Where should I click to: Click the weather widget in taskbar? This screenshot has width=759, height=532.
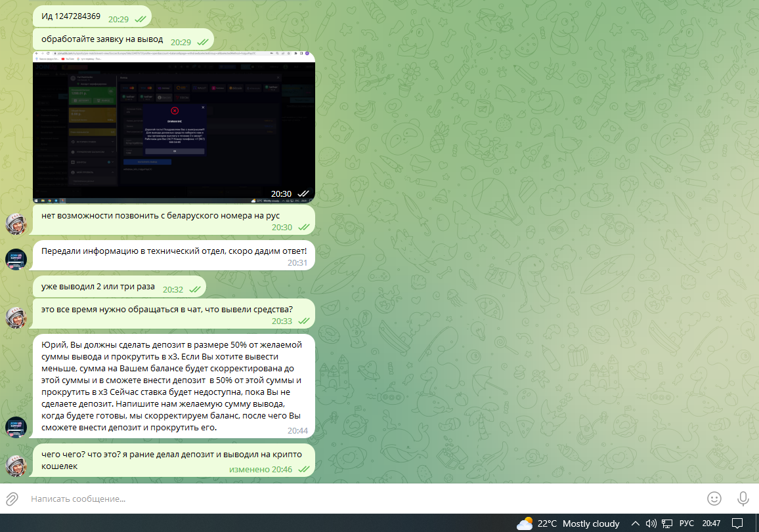pyautogui.click(x=568, y=523)
